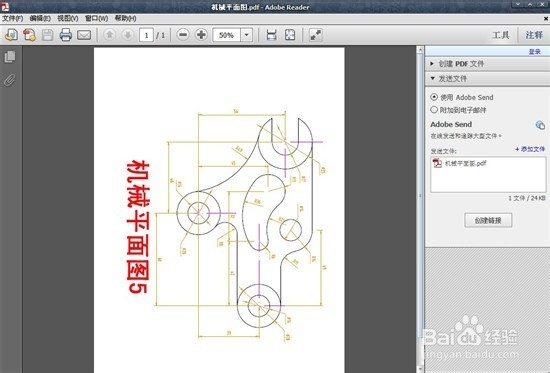Click the 50% zoom value field

pos(226,35)
